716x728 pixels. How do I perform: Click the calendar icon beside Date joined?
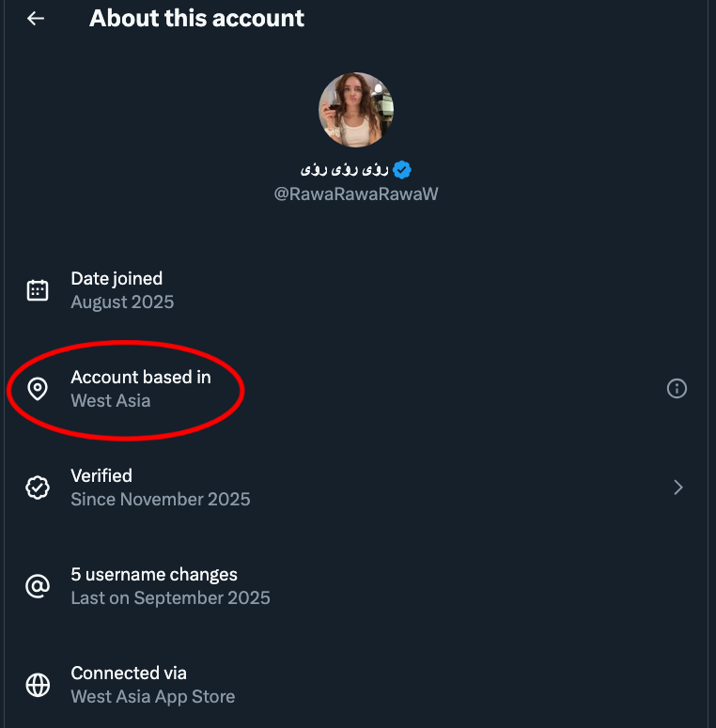pyautogui.click(x=38, y=290)
